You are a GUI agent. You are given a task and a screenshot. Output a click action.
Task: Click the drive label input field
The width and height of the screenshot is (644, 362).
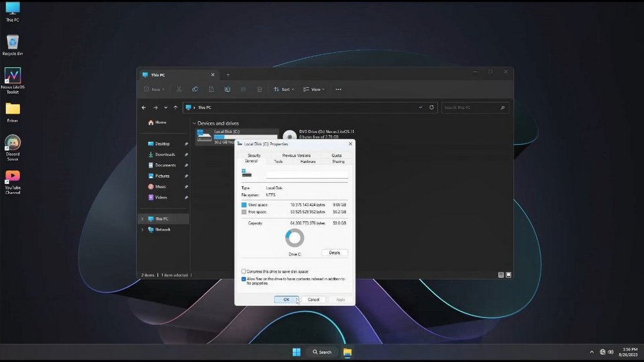coord(307,174)
